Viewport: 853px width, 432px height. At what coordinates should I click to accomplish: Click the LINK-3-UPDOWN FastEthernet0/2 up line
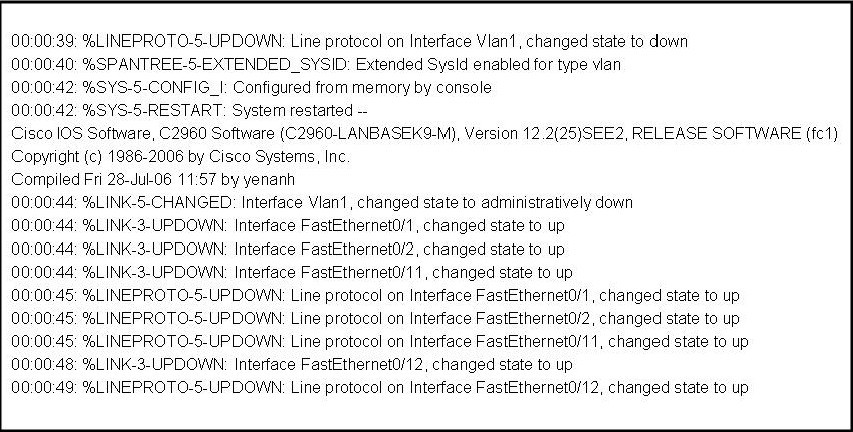pyautogui.click(x=288, y=249)
